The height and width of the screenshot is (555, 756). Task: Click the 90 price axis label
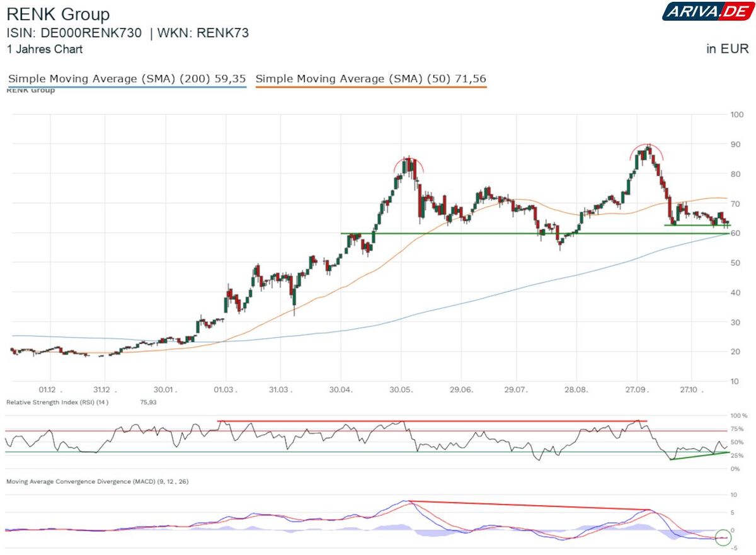pyautogui.click(x=735, y=144)
